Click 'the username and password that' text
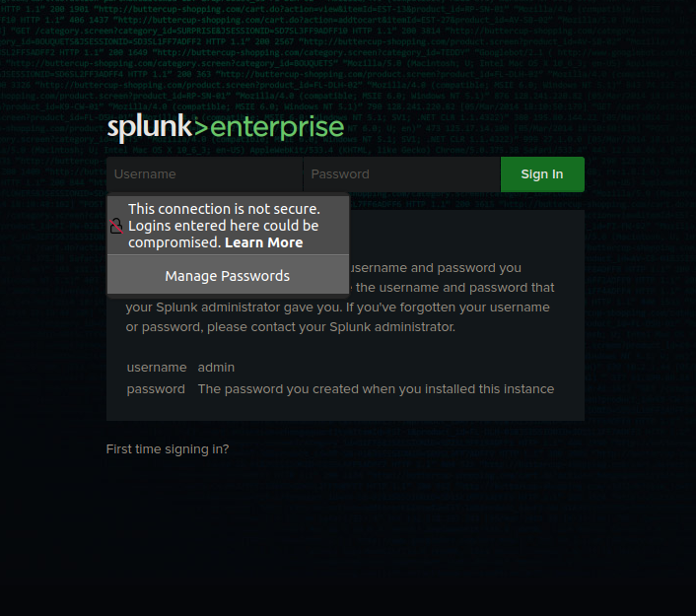Image resolution: width=696 pixels, height=616 pixels. [x=455, y=288]
